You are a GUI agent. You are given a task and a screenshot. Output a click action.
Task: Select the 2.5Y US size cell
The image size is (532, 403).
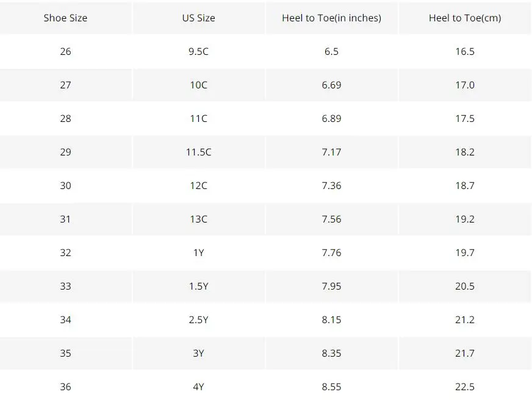click(x=198, y=320)
